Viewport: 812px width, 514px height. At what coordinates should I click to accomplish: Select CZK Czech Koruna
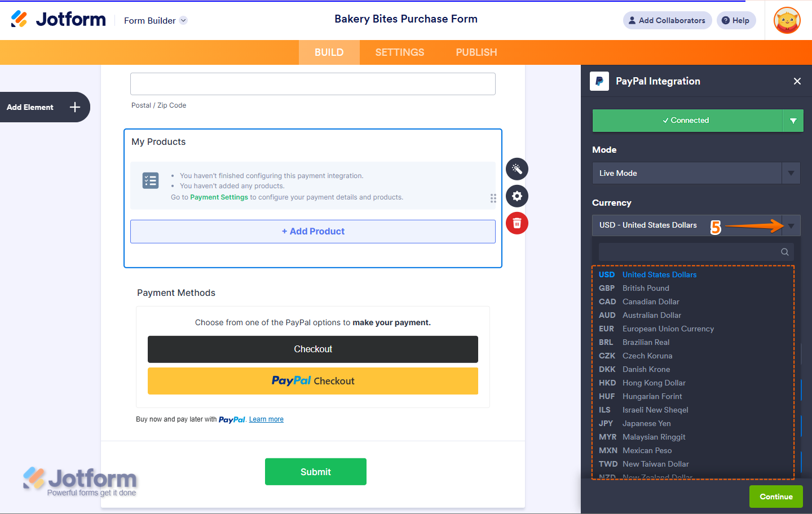click(693, 356)
